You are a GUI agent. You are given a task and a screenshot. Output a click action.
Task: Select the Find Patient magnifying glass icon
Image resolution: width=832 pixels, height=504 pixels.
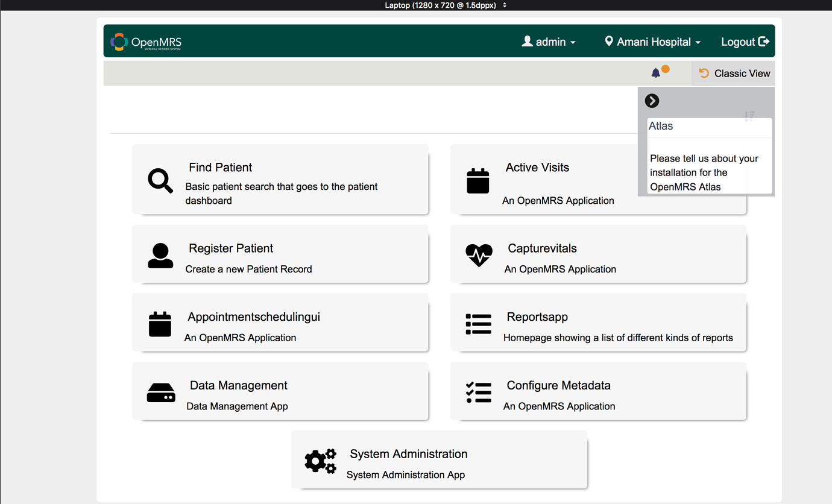(x=159, y=180)
